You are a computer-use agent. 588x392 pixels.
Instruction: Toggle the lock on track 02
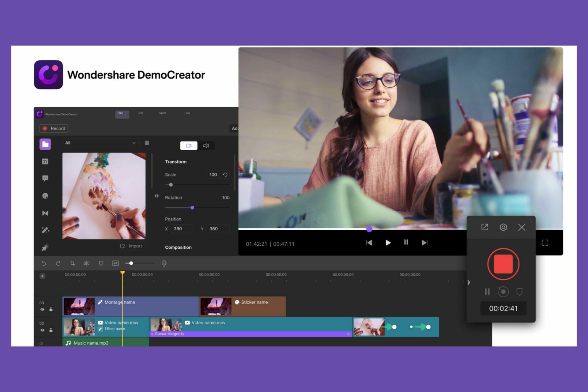pyautogui.click(x=51, y=330)
